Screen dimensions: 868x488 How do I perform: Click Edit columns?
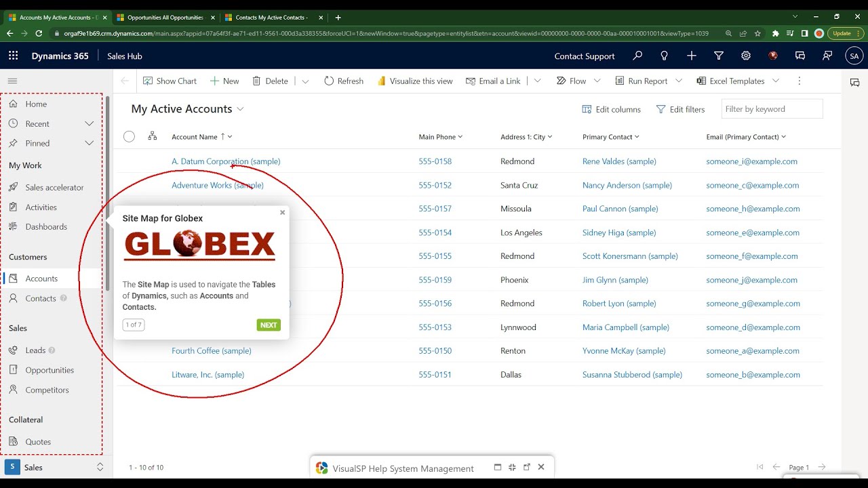tap(612, 109)
